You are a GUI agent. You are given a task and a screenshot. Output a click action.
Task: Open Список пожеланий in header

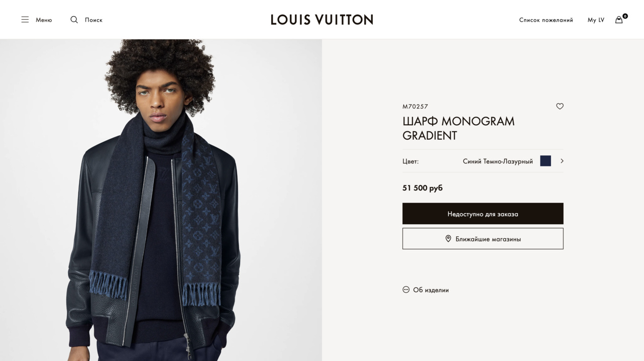546,20
